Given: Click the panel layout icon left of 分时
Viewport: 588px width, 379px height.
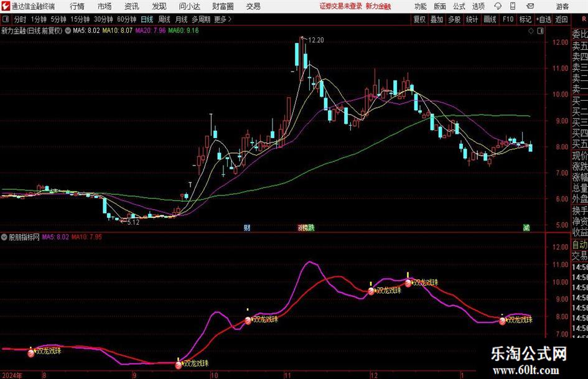Looking at the screenshot, I should pyautogui.click(x=6, y=19).
